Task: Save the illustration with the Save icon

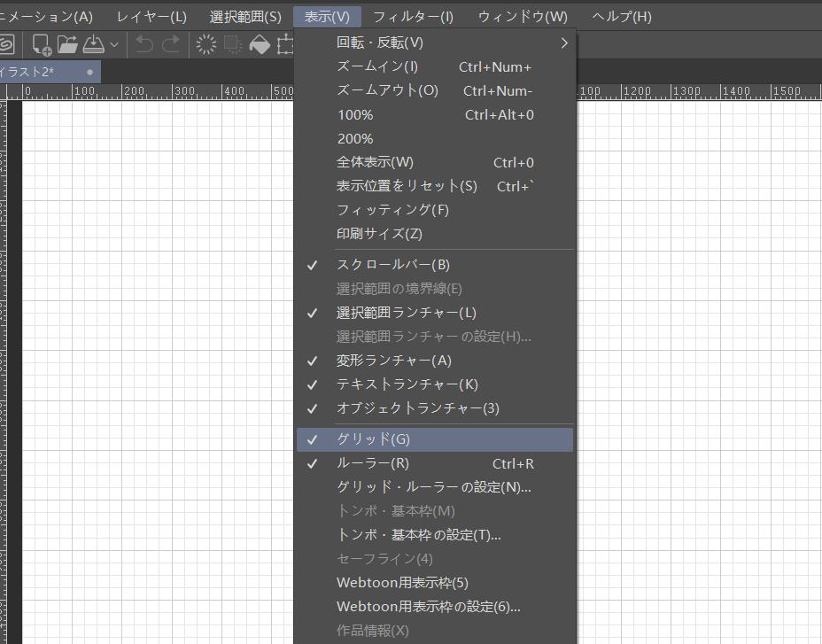Action: coord(91,43)
